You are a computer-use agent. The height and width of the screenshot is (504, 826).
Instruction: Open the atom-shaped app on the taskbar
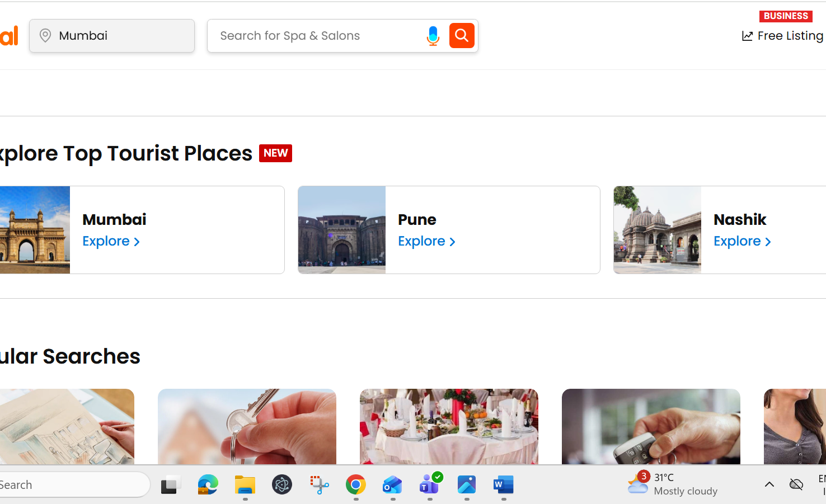(x=282, y=484)
